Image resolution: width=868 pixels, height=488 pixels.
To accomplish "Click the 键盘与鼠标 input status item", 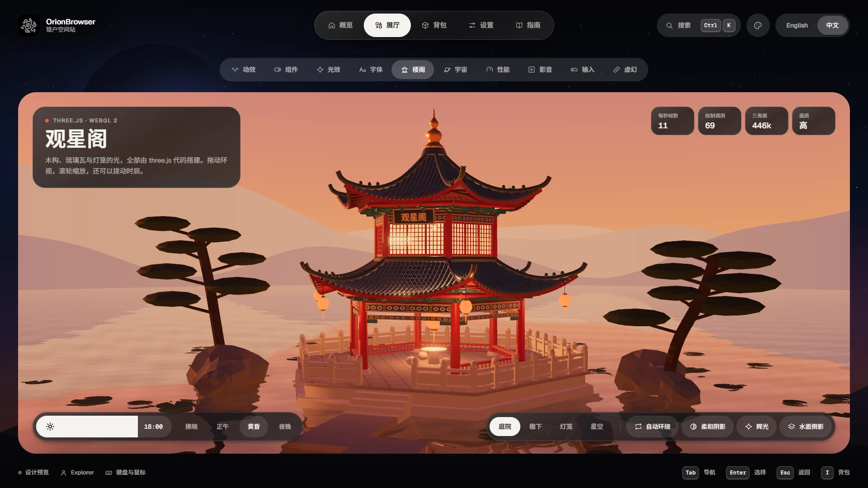I will click(126, 473).
